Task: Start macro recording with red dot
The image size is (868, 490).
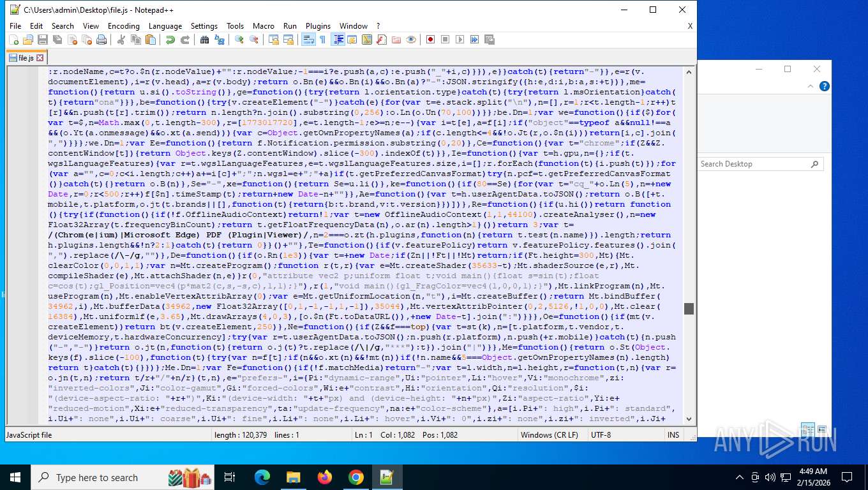Action: [x=431, y=40]
